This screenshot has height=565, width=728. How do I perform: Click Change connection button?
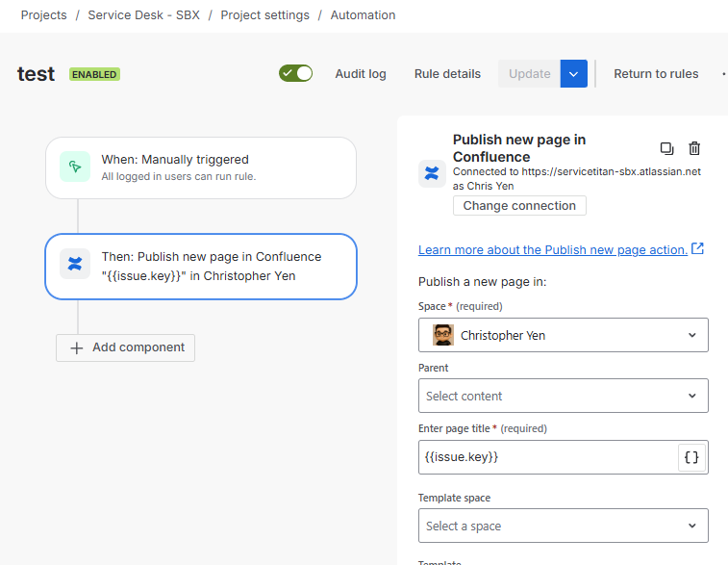pos(519,205)
